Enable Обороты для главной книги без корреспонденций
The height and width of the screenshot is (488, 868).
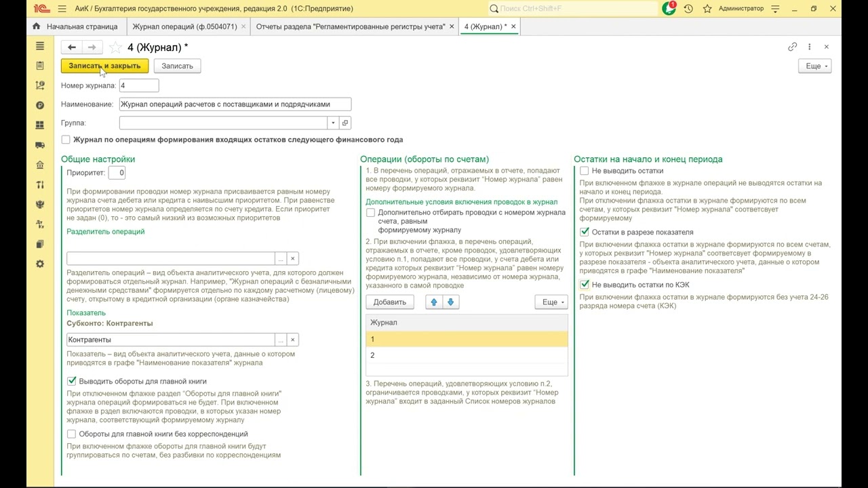tap(71, 434)
